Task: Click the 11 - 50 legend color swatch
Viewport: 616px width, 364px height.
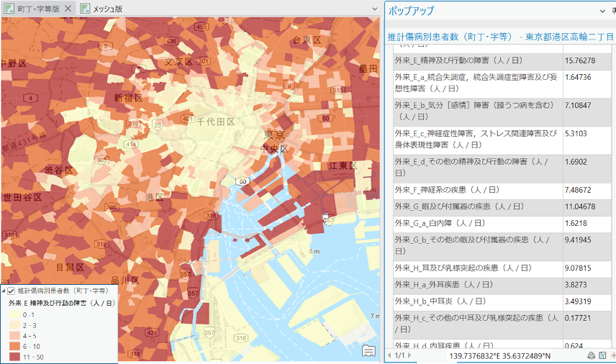Action: coord(14,356)
